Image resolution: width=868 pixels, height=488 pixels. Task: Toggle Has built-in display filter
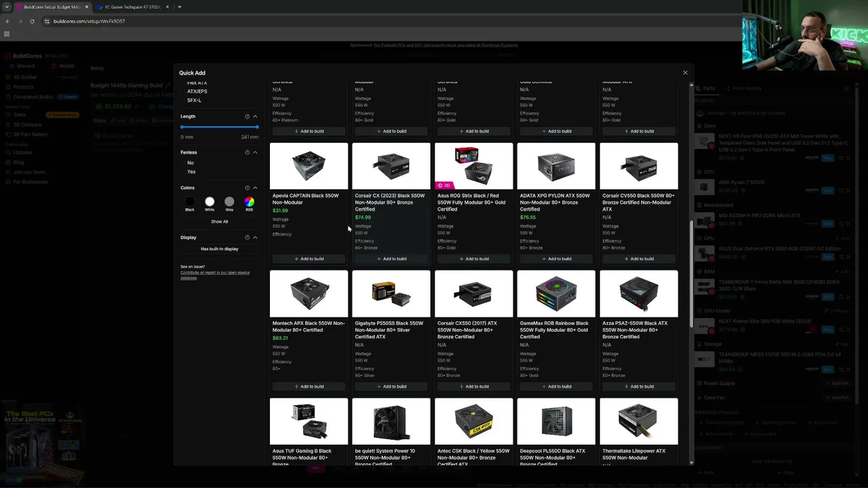[x=219, y=249]
